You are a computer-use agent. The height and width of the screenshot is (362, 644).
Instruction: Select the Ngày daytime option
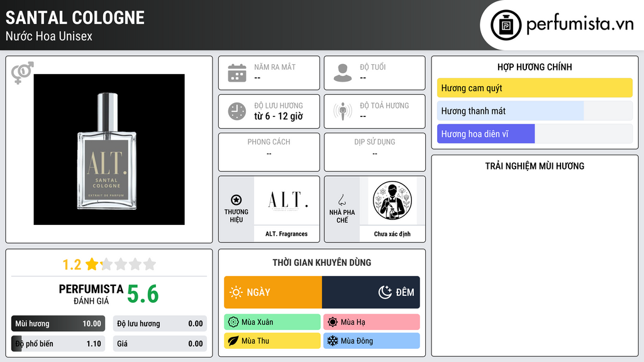(x=273, y=292)
